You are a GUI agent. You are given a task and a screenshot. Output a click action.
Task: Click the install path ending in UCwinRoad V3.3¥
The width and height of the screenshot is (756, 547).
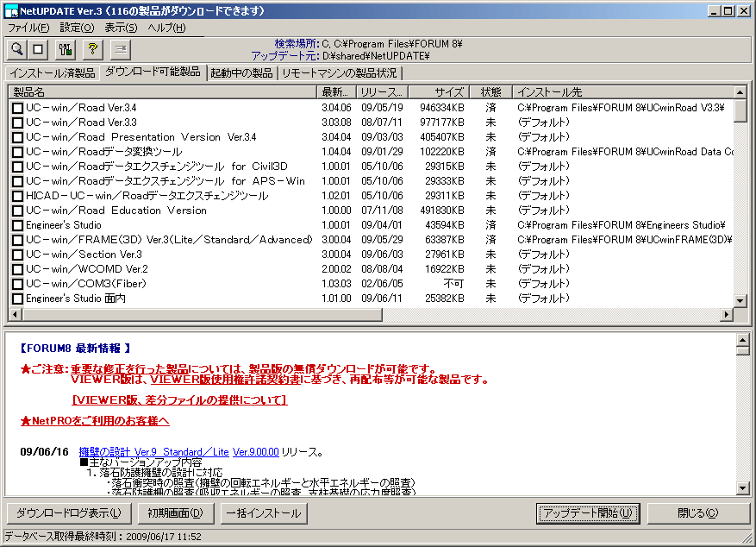621,108
